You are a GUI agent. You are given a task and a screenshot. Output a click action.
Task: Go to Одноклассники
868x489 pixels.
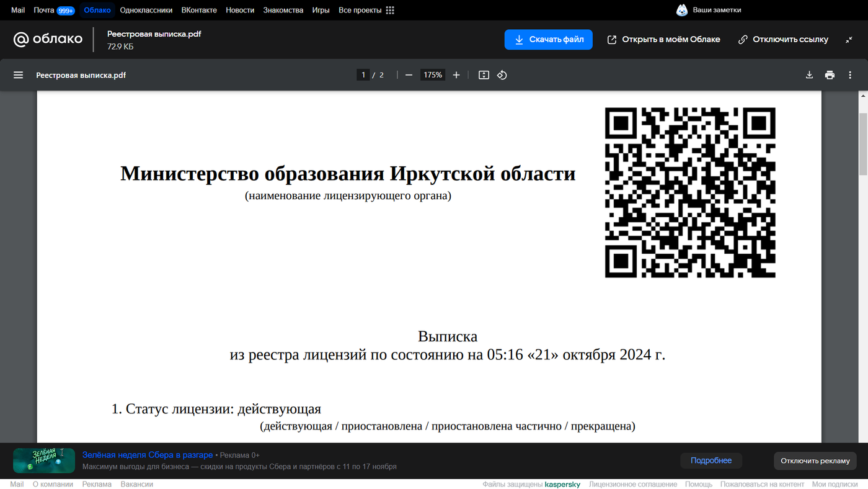point(146,10)
